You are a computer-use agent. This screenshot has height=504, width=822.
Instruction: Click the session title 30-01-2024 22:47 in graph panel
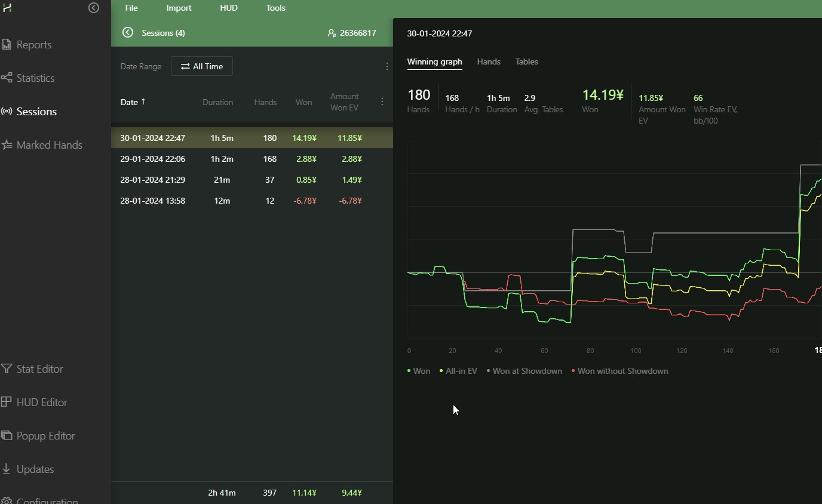[440, 33]
